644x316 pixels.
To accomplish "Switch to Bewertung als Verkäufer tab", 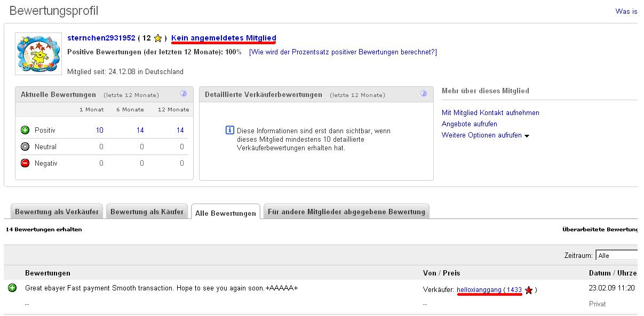I will [x=57, y=212].
